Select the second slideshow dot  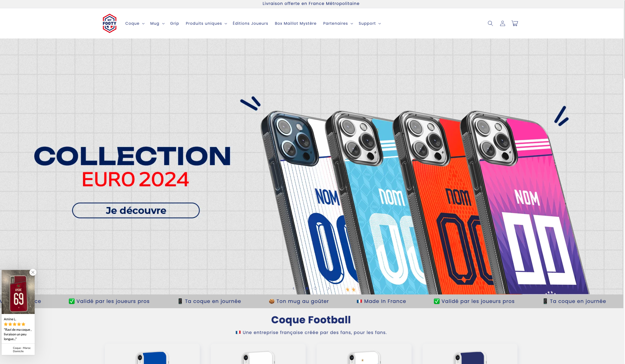[x=315, y=288]
